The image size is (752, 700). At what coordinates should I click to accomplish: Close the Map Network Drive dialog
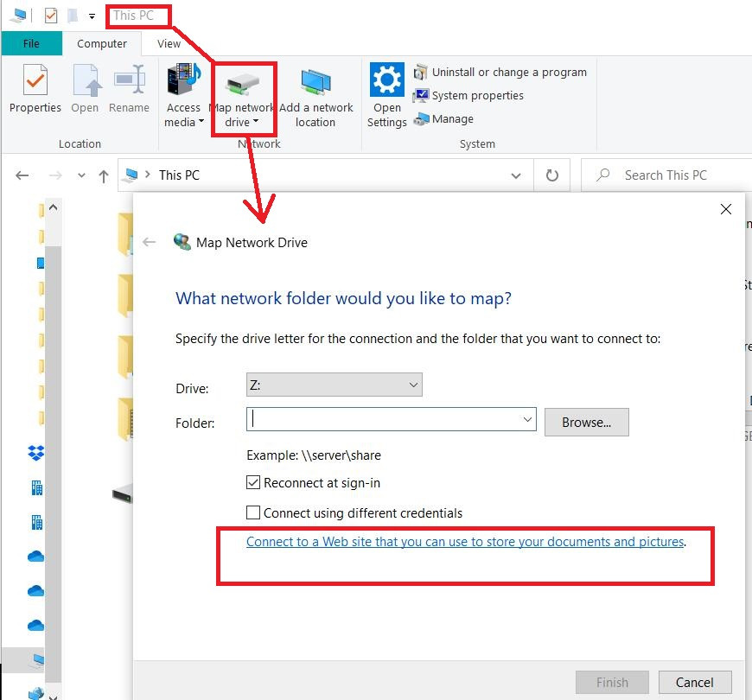(x=725, y=209)
